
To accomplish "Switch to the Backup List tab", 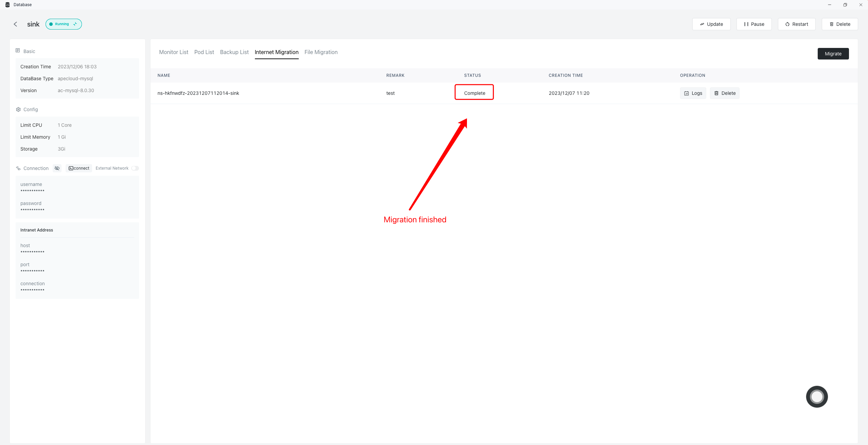I will [234, 52].
